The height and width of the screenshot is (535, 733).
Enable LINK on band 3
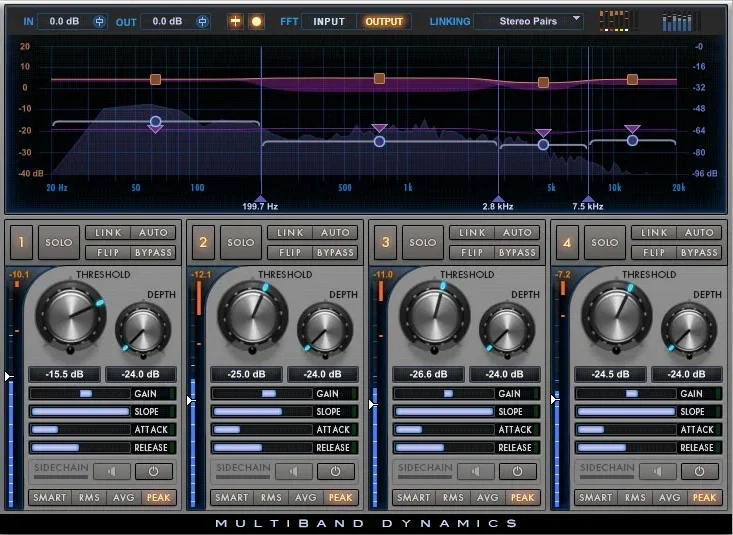pyautogui.click(x=472, y=232)
